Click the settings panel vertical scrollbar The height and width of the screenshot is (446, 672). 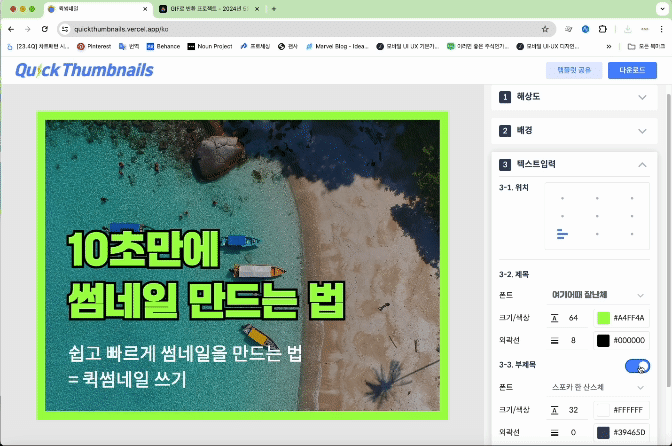coord(669,240)
